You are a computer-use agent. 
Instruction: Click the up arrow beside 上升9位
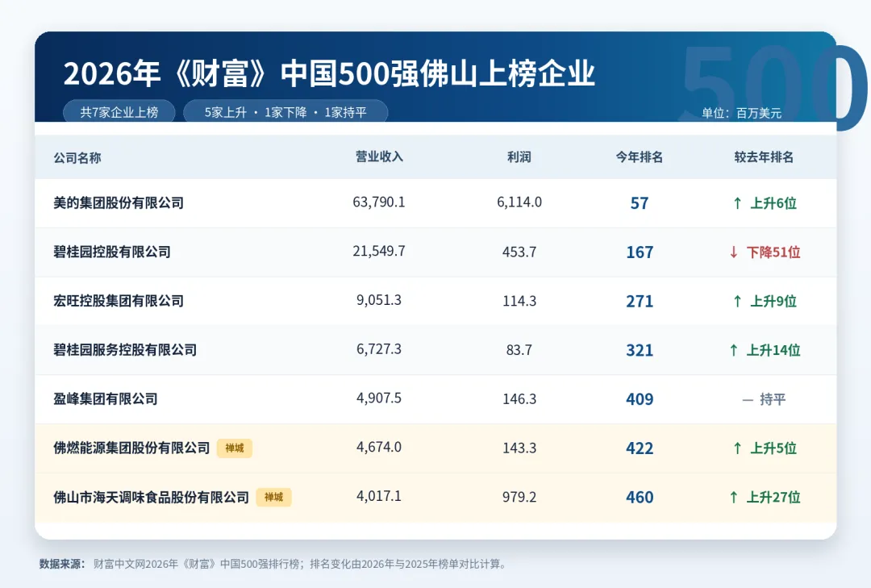[x=737, y=301]
